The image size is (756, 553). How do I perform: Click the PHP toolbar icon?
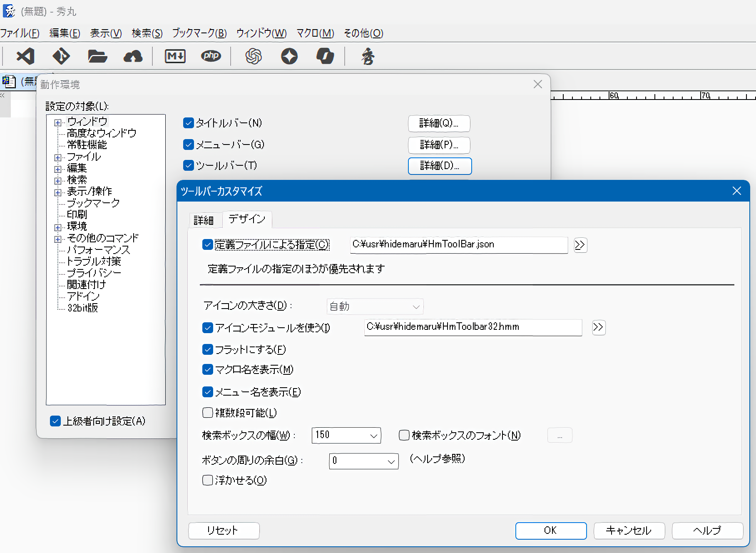pyautogui.click(x=211, y=56)
